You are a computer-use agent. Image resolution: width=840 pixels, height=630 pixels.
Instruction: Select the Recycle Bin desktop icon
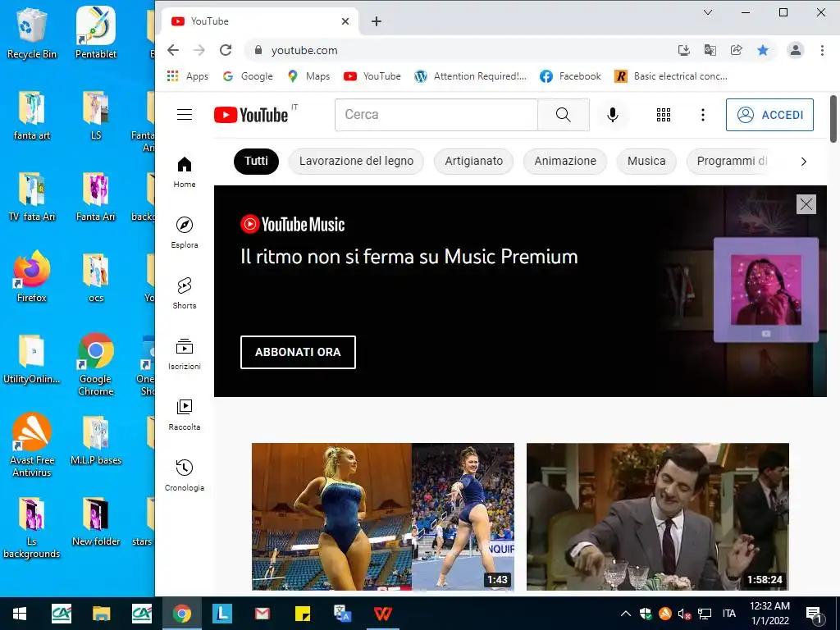(x=32, y=33)
